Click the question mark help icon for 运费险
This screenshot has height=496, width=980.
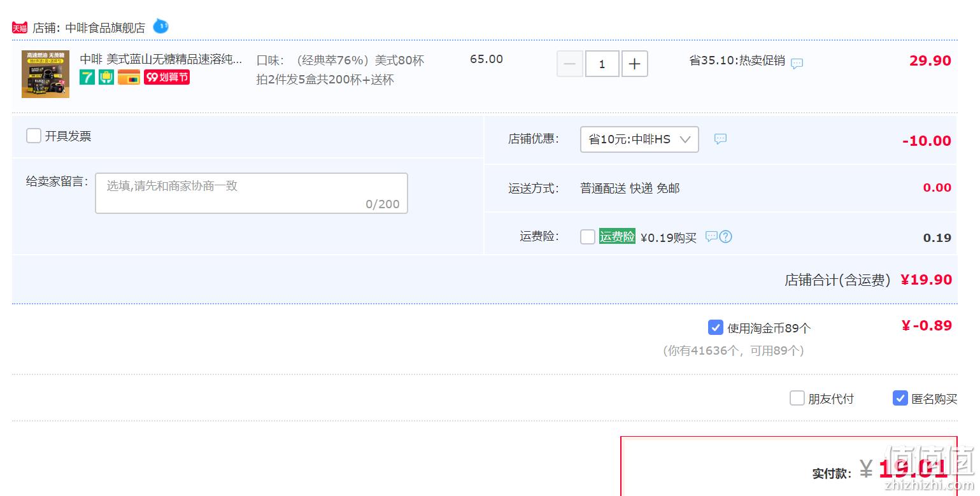(725, 236)
